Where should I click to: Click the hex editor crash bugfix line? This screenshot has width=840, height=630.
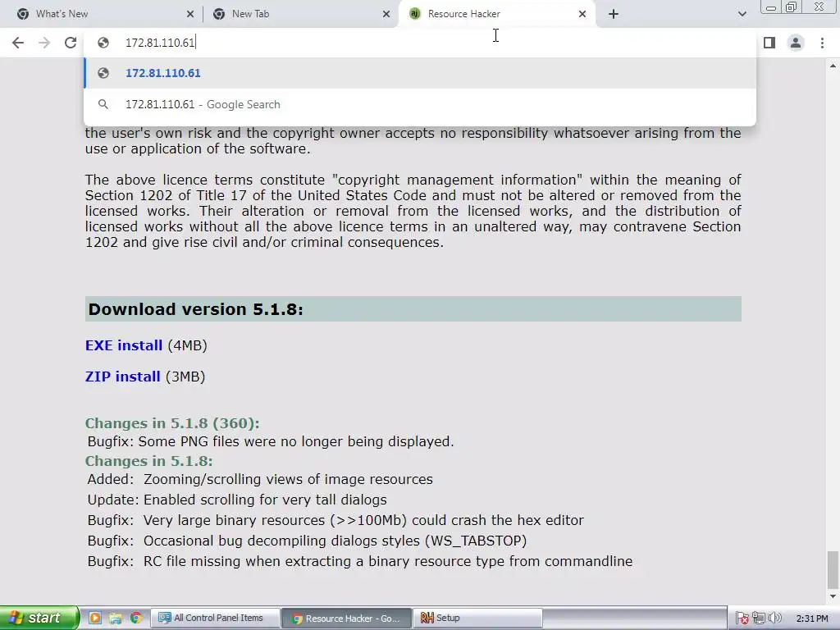[336, 520]
